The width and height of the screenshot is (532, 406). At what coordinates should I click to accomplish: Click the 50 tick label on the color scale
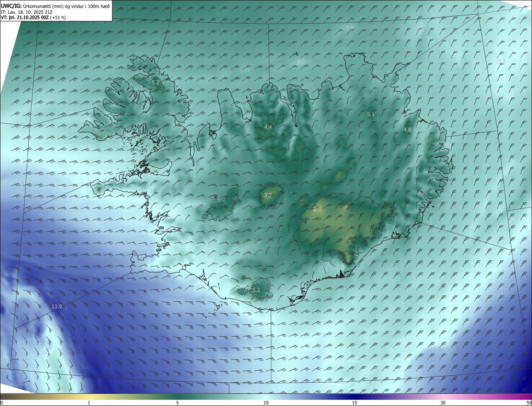click(x=529, y=403)
